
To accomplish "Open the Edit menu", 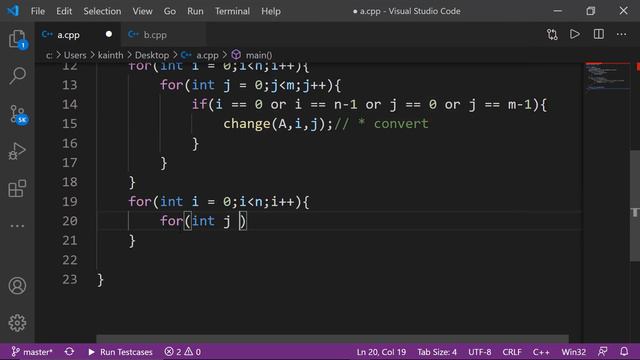I will [x=64, y=11].
